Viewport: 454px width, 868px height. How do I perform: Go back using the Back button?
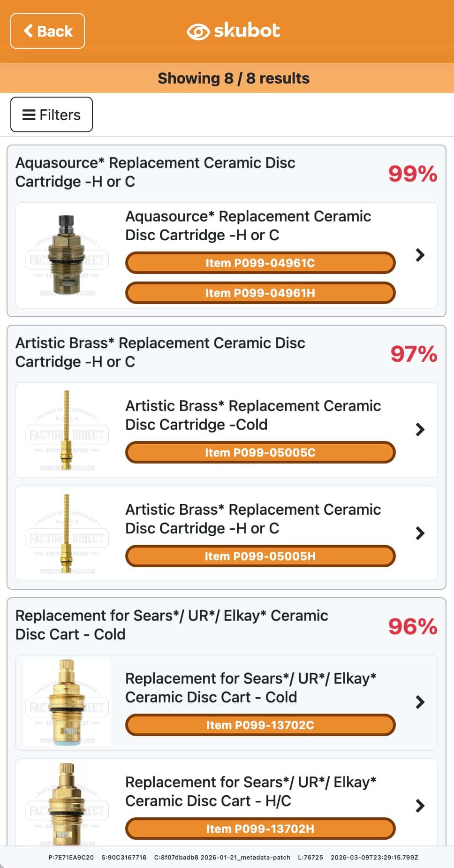pyautogui.click(x=47, y=31)
